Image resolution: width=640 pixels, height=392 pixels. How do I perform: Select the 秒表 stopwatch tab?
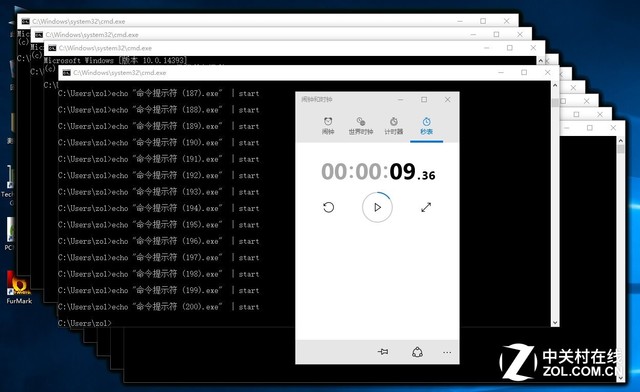click(426, 126)
